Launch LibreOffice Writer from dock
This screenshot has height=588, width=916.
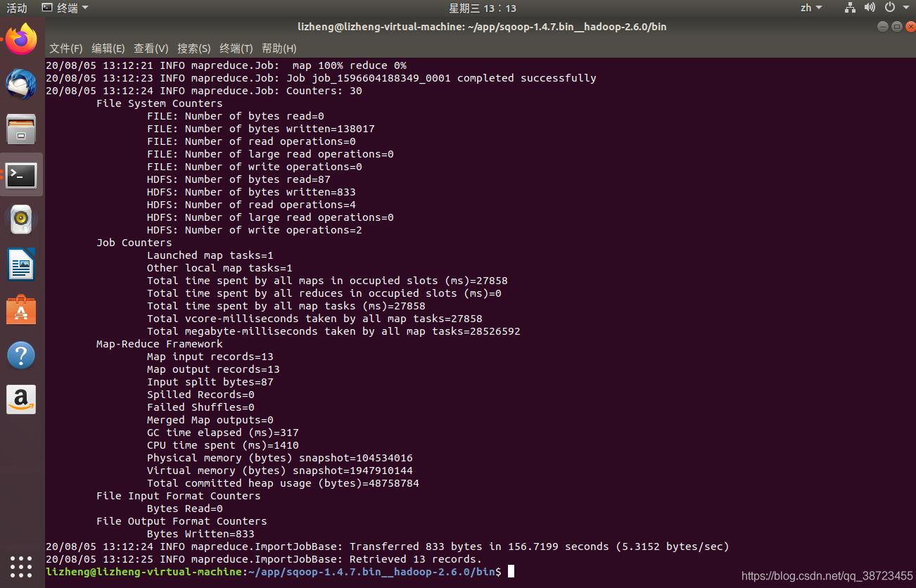click(21, 265)
